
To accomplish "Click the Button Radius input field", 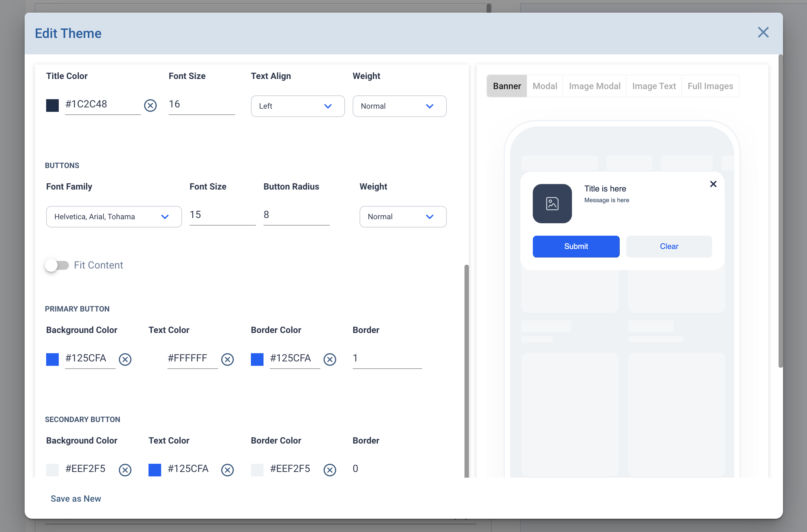I will 296,215.
